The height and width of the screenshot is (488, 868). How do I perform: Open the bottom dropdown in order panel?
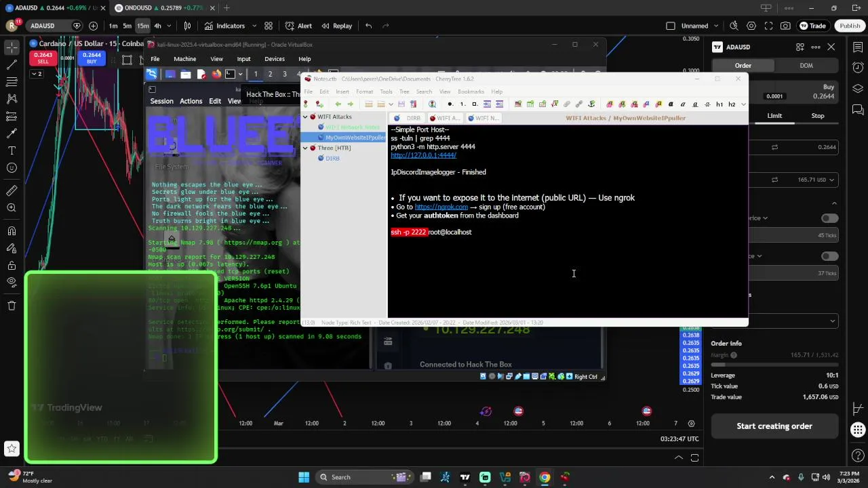793,321
